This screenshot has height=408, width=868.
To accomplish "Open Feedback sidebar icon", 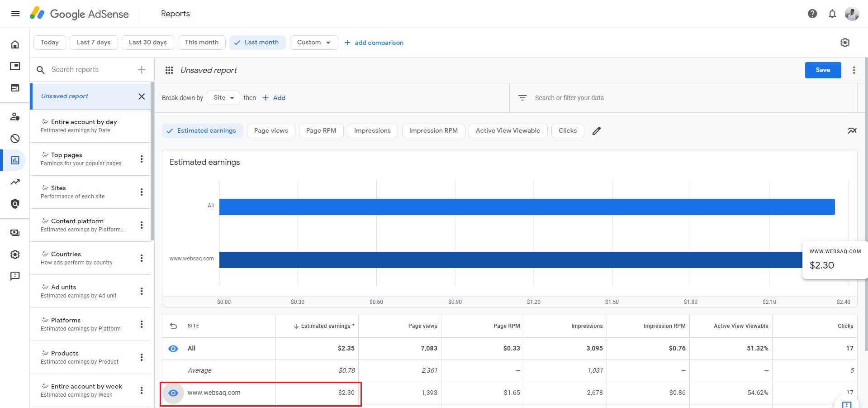I will click(x=15, y=276).
